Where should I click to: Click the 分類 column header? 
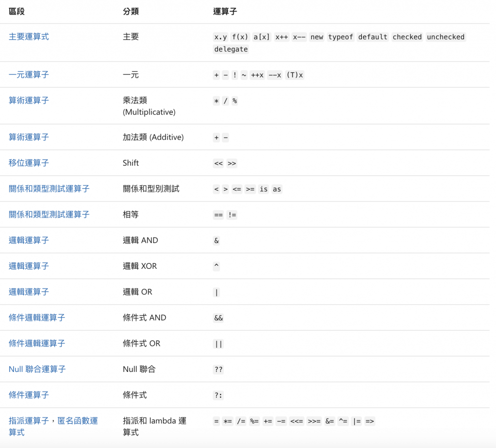pos(131,12)
